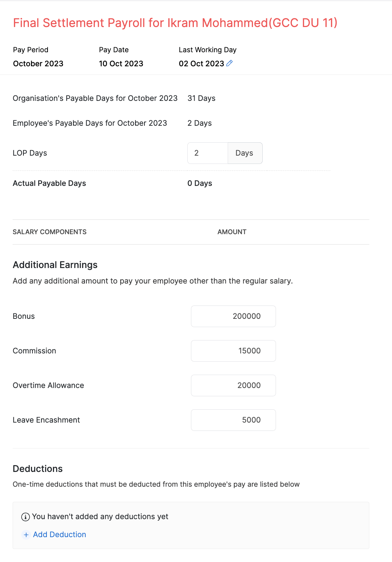Viewport: 392px width, 562px height.
Task: Click the Pay Period value October 2023
Action: [x=38, y=64]
